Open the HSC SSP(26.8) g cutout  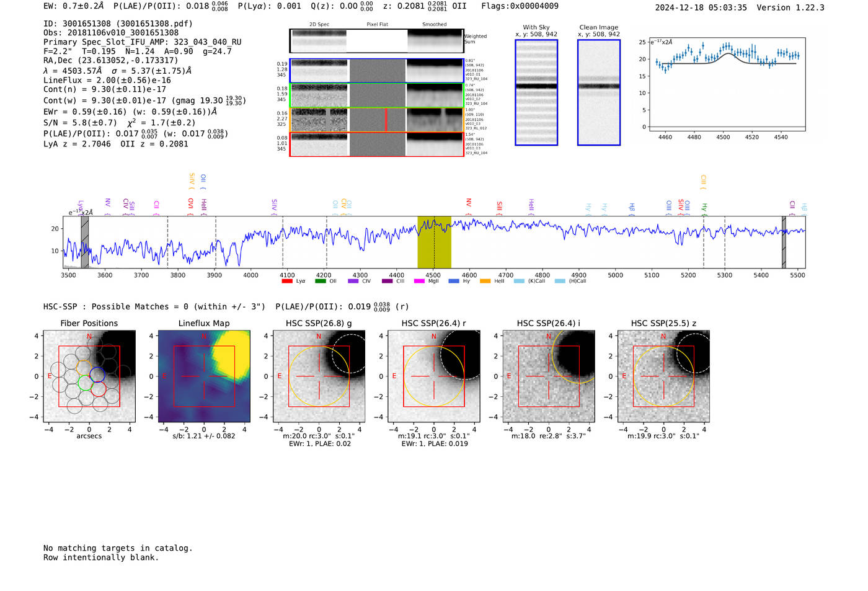319,376
